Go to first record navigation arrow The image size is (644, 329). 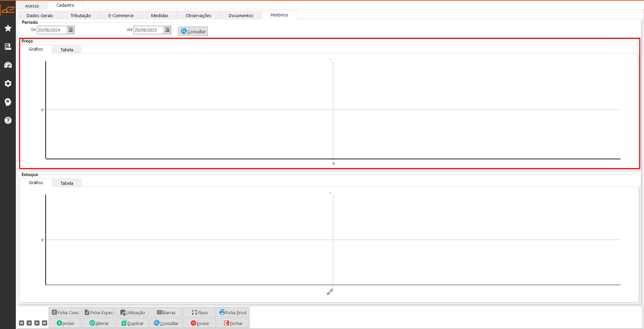coord(21,323)
